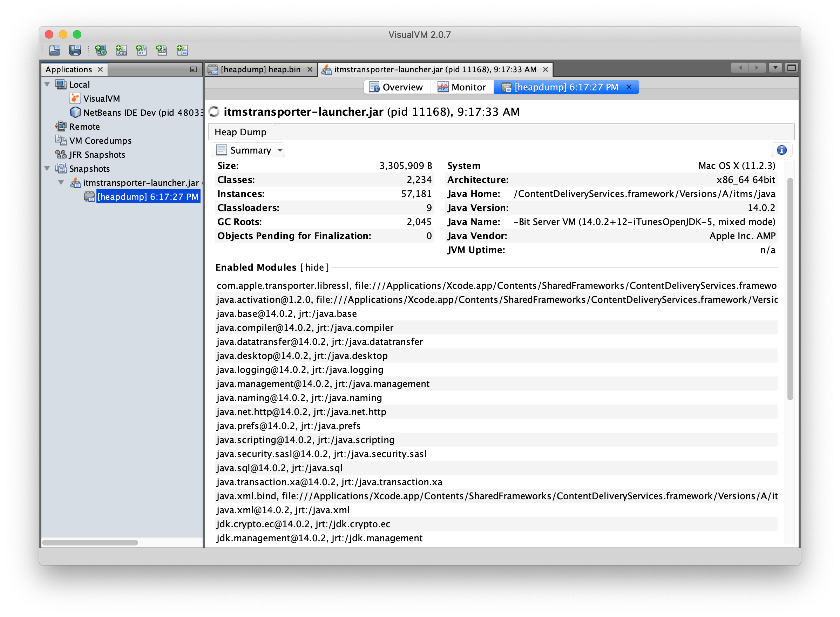The width and height of the screenshot is (840, 617).
Task: Switch to the heap.bin heapdump tab
Action: tap(260, 69)
